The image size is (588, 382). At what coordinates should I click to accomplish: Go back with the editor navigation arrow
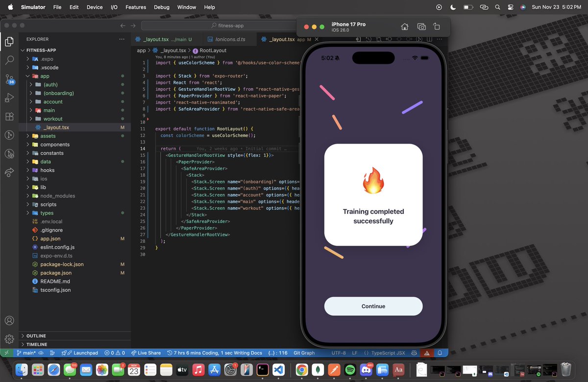tap(122, 25)
